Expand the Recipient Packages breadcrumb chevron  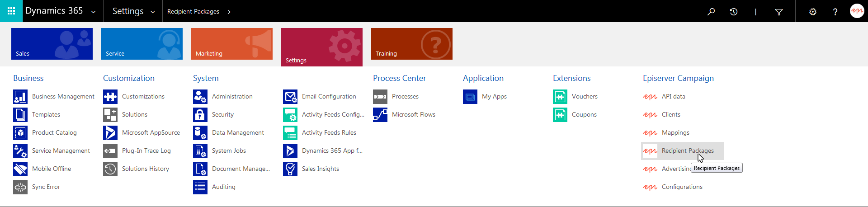[x=229, y=12]
